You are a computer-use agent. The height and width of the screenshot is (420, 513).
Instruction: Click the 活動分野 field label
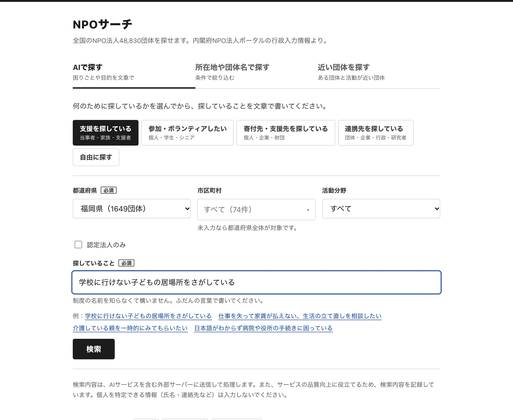point(334,191)
